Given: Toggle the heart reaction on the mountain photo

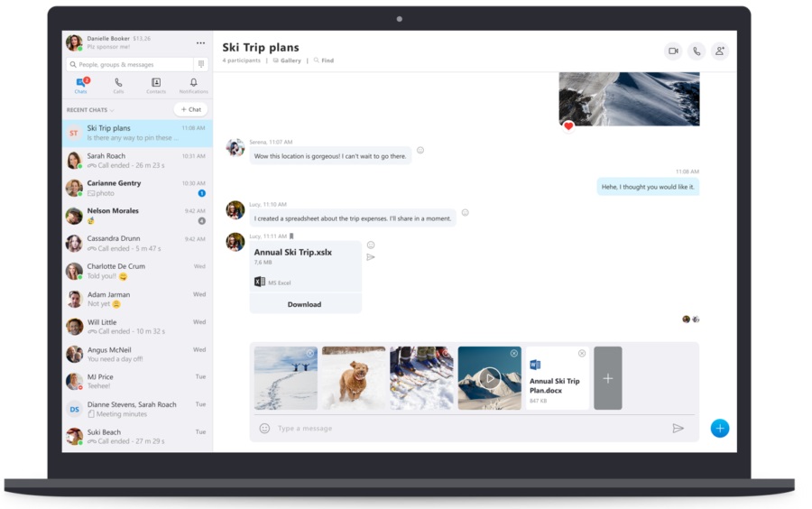Looking at the screenshot, I should tap(568, 126).
